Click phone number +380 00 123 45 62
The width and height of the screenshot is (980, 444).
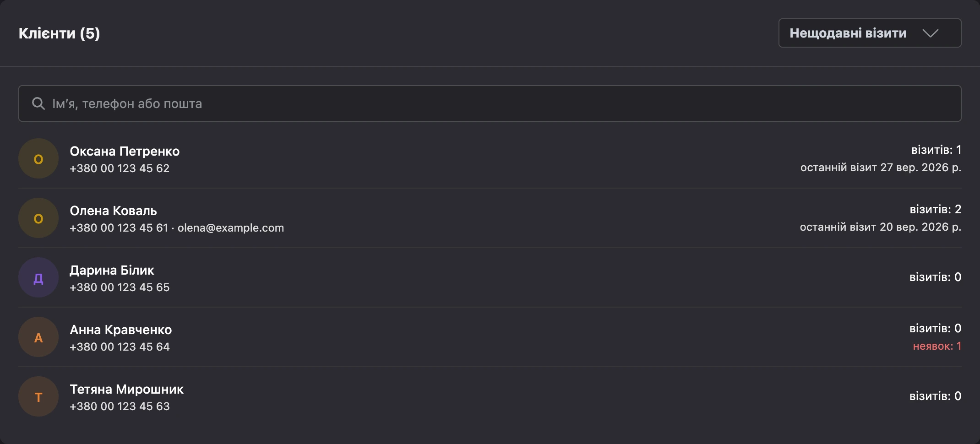click(120, 168)
